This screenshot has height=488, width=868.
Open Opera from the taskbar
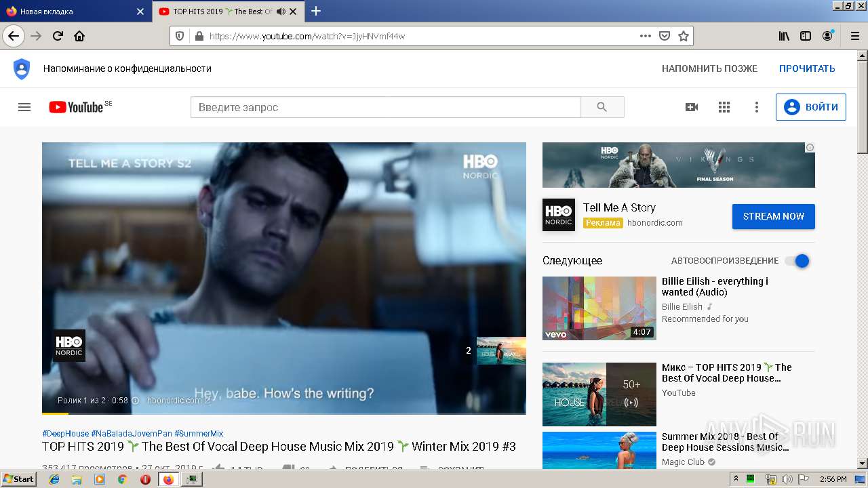point(145,479)
